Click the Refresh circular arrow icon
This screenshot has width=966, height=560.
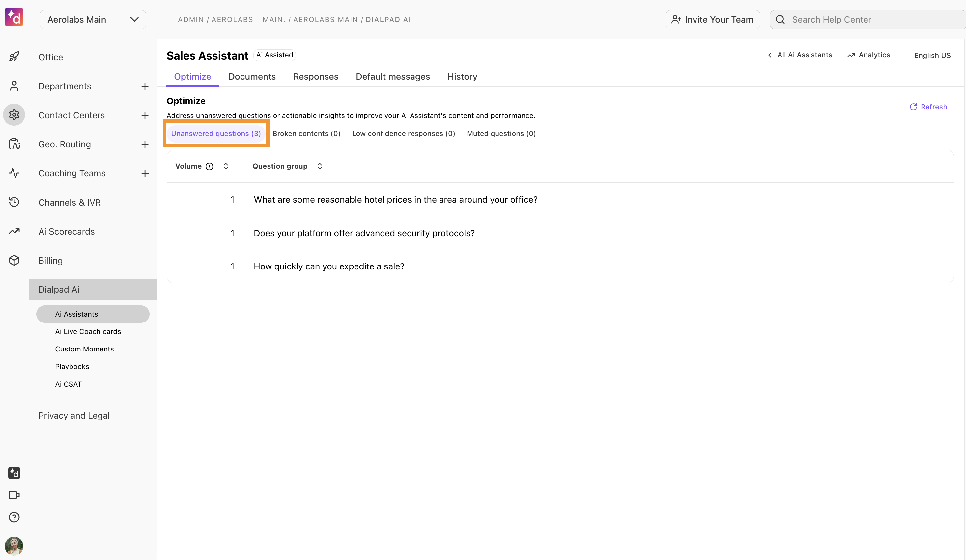(x=914, y=107)
